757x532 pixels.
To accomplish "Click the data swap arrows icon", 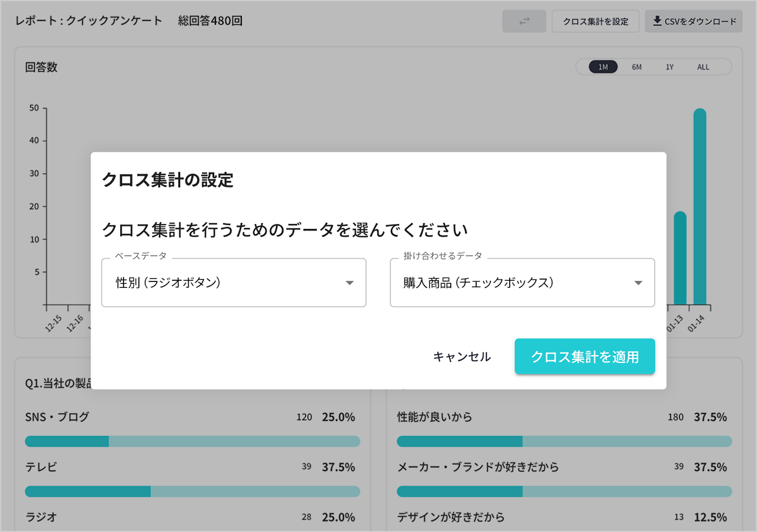I will 524,21.
